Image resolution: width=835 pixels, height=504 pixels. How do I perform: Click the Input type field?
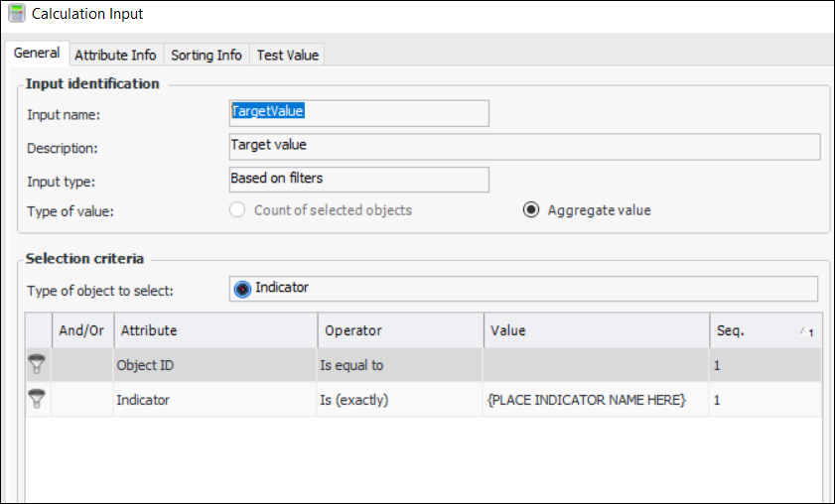pyautogui.click(x=359, y=180)
